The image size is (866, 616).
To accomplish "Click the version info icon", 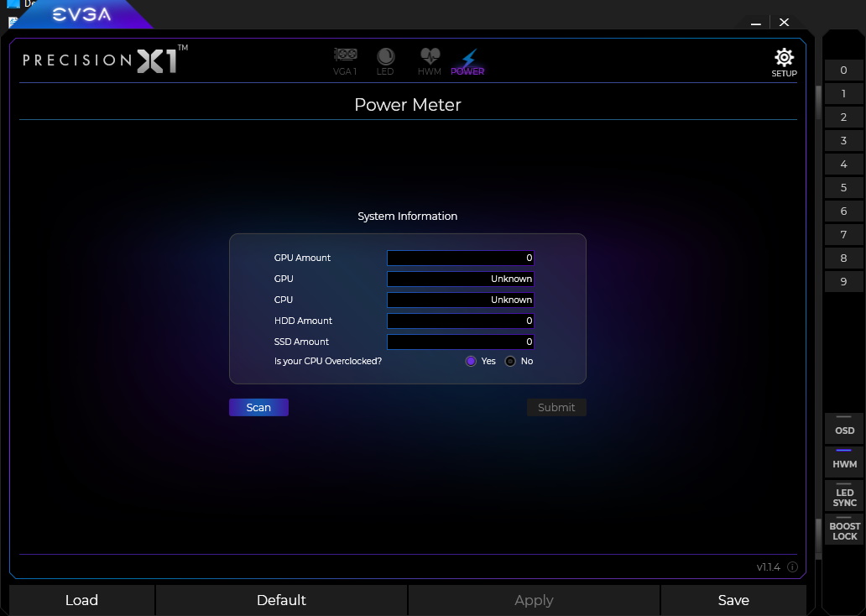I will [x=792, y=567].
